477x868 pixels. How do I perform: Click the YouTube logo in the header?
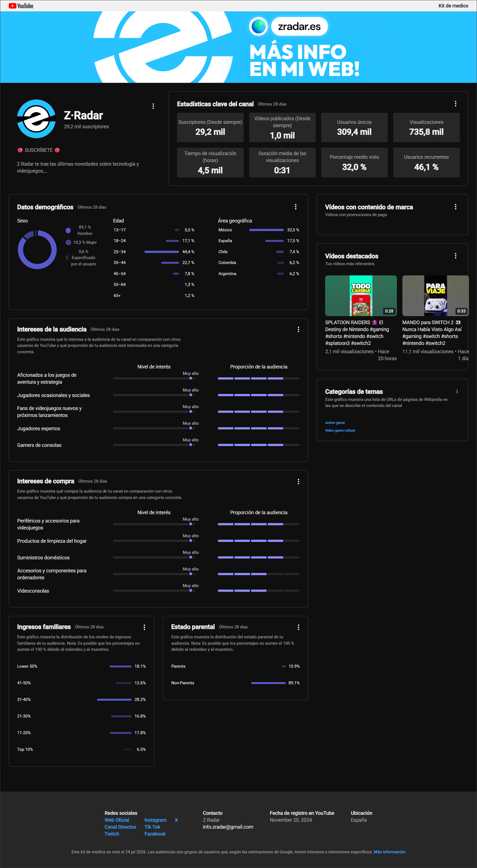(x=21, y=6)
